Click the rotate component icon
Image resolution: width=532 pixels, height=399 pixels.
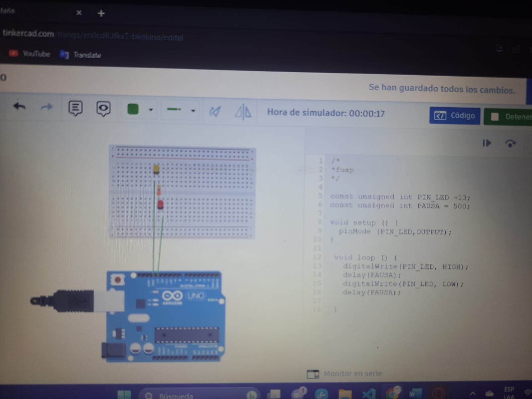tap(215, 111)
